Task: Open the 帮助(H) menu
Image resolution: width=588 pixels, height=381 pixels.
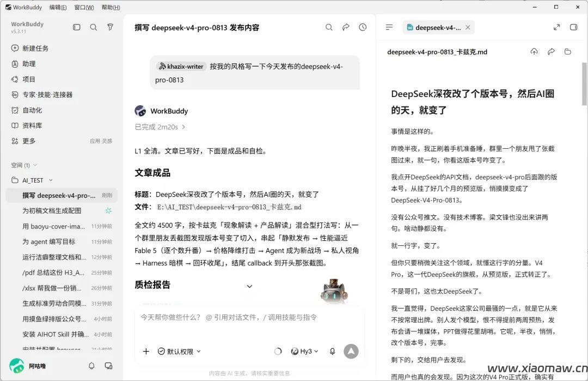Action: [x=111, y=7]
